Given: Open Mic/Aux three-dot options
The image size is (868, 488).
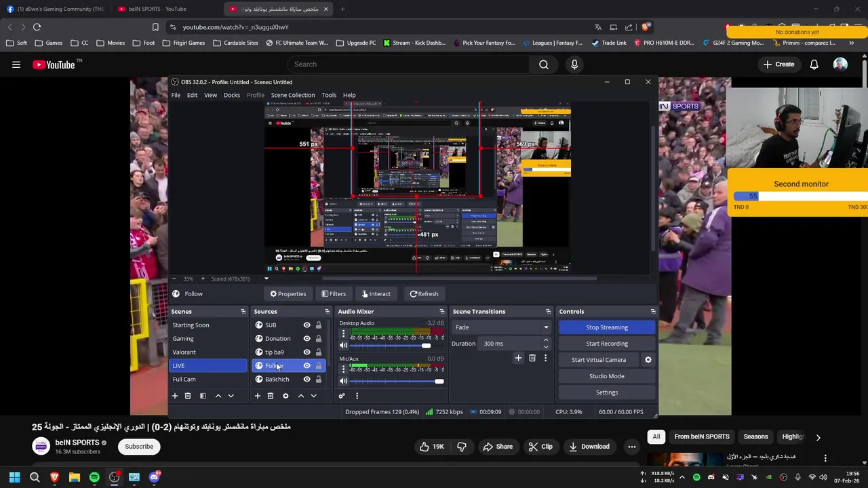Looking at the screenshot, I should [343, 369].
